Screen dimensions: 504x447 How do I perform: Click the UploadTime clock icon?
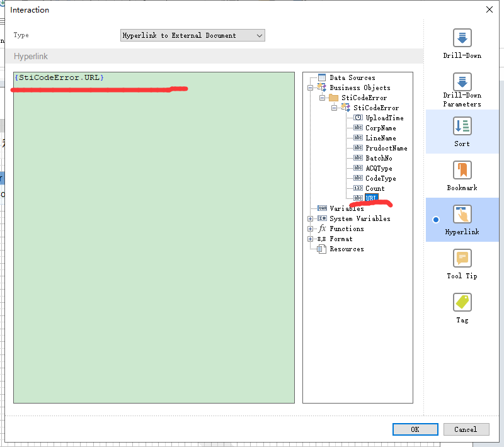point(358,118)
